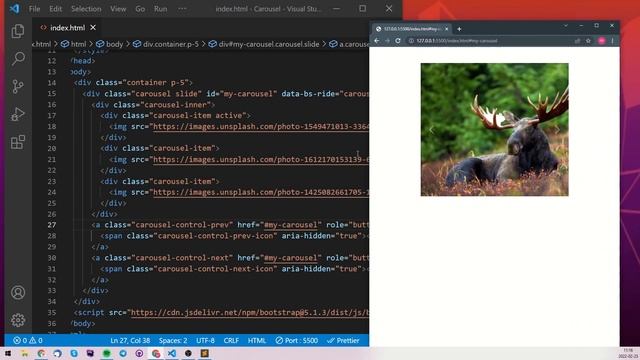Open the Explorer view in VS Code

[x=18, y=31]
